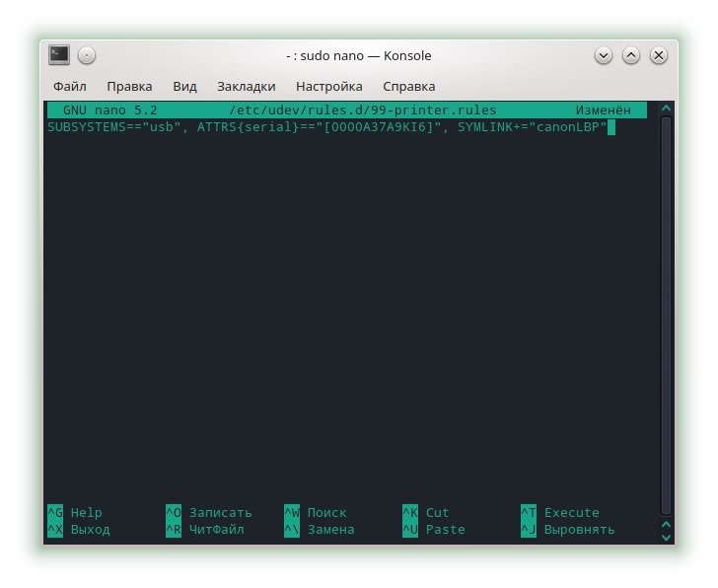This screenshot has width=718, height=588.
Task: Click the Konsole terminal icon in title bar
Action: [59, 55]
